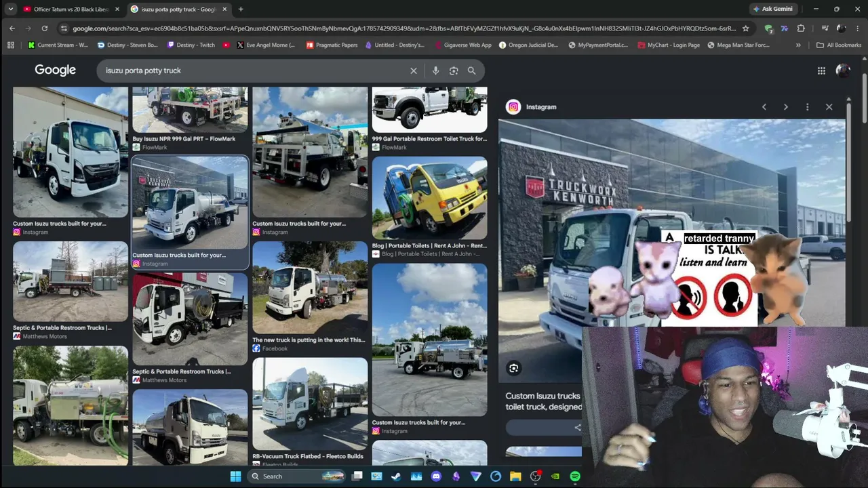Open the NVIDIA app from the taskbar

[555, 476]
